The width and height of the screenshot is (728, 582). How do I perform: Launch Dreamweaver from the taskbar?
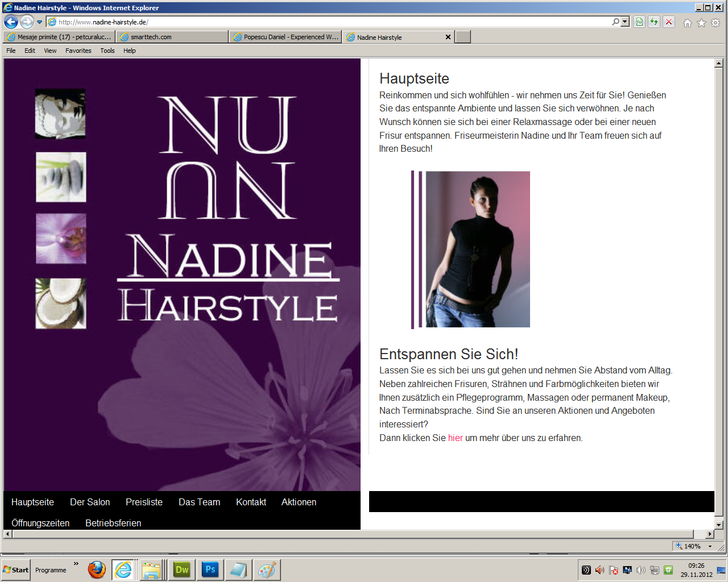pos(182,569)
